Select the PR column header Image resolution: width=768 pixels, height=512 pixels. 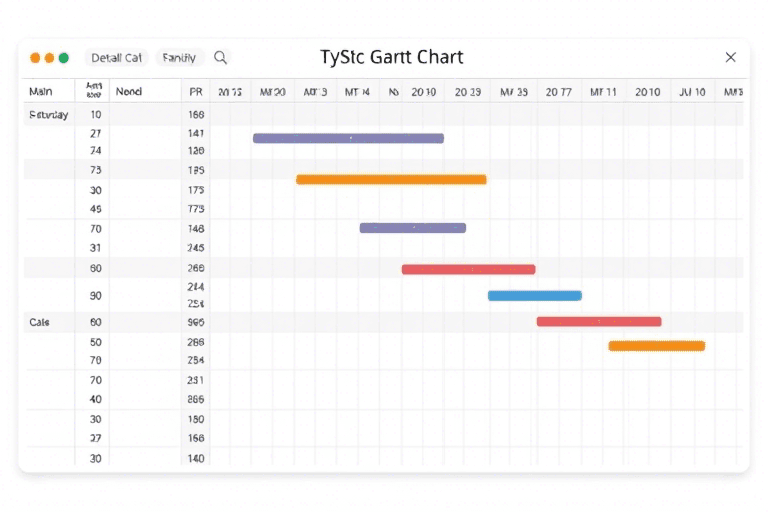[x=195, y=91]
